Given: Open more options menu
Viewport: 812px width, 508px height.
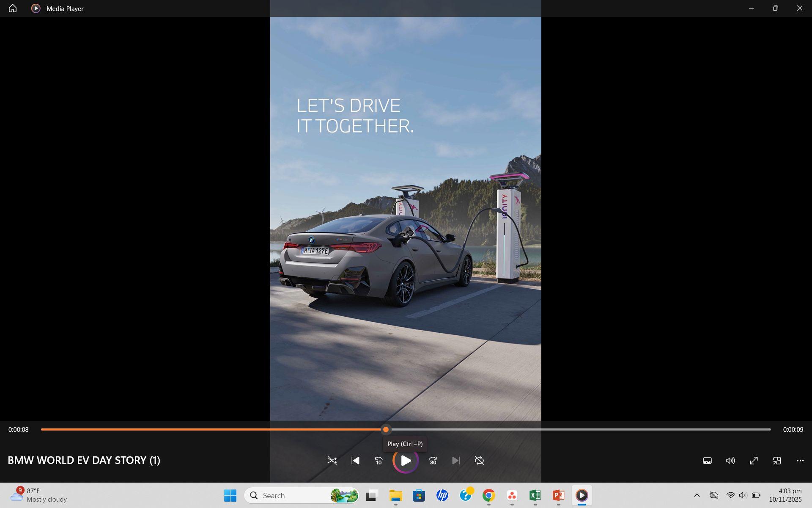Looking at the screenshot, I should tap(800, 461).
